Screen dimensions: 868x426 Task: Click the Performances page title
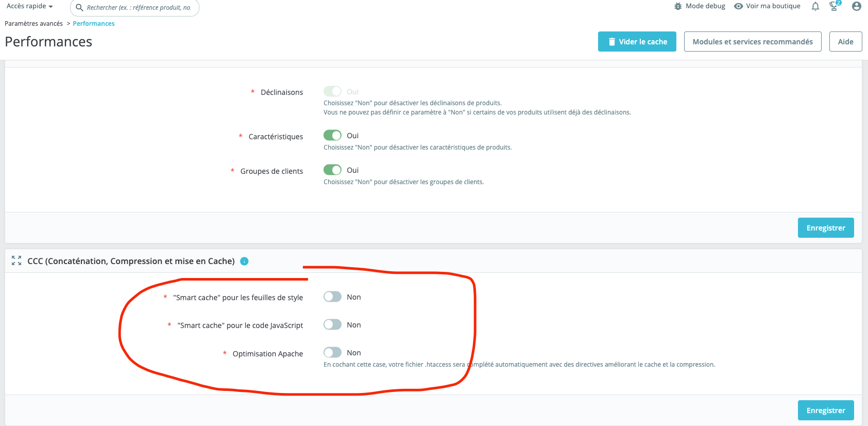(x=48, y=42)
